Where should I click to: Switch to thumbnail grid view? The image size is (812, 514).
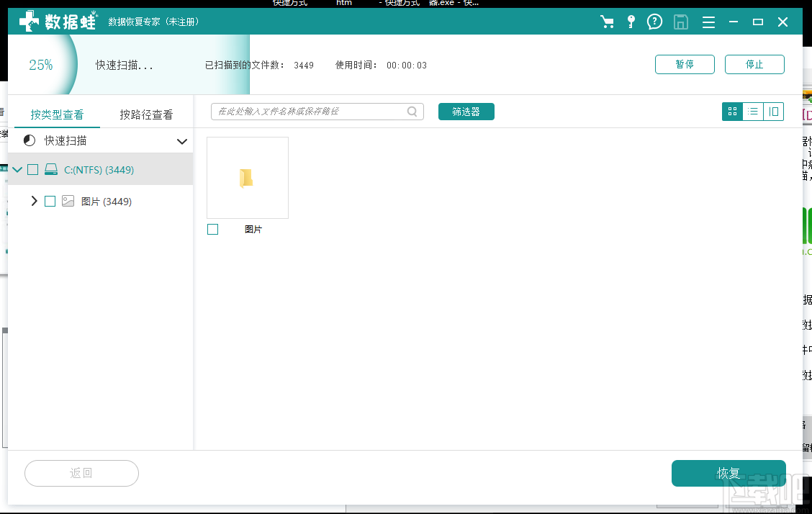coord(732,112)
